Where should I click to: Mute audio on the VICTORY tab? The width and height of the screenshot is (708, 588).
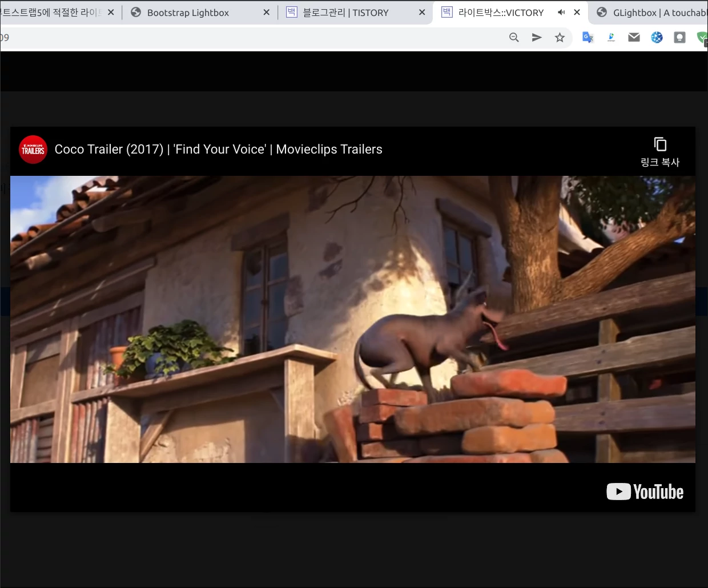pos(561,12)
